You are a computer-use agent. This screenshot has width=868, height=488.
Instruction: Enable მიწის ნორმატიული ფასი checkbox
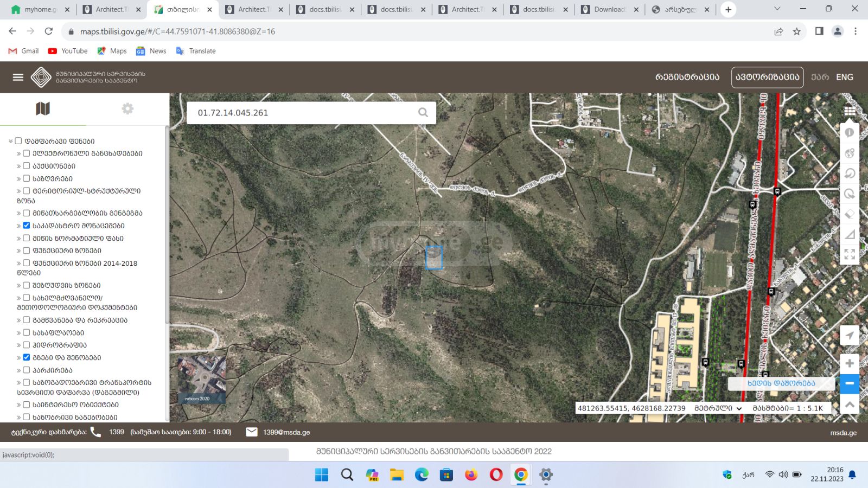[26, 238]
